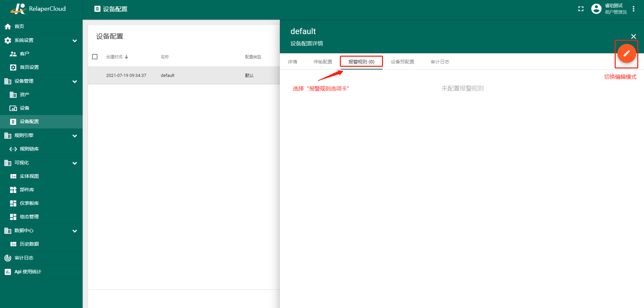The width and height of the screenshot is (644, 308).
Task: Click the 配置类型 column header
Action: (x=253, y=57)
